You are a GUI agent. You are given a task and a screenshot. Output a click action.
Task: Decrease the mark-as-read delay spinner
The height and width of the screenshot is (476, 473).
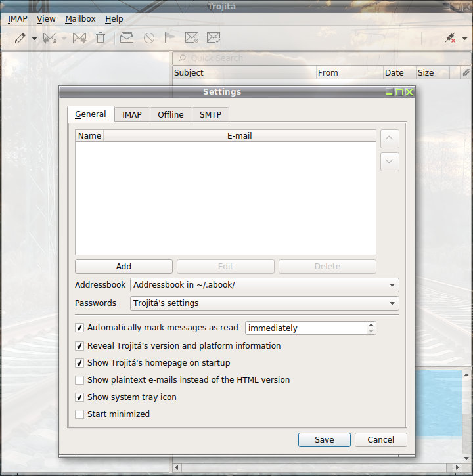pos(371,331)
